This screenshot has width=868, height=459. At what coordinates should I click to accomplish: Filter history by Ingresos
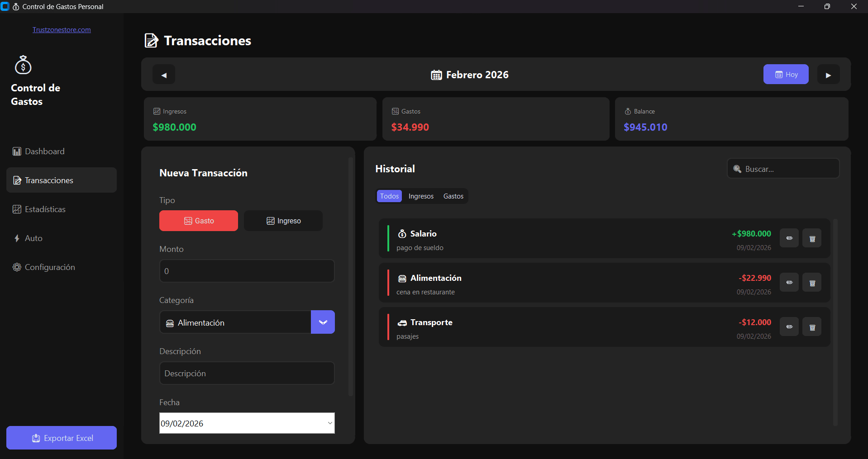[420, 196]
